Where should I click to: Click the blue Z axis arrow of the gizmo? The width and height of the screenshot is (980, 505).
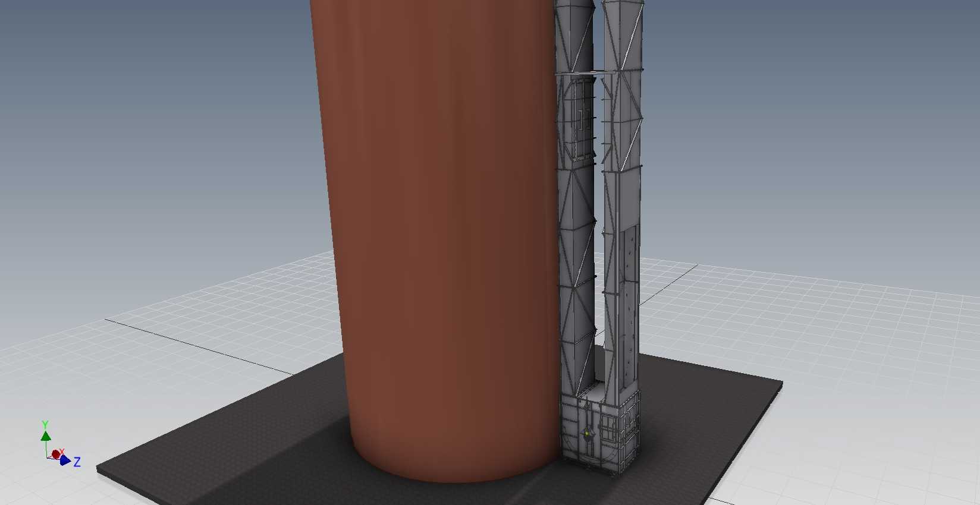coord(65,460)
